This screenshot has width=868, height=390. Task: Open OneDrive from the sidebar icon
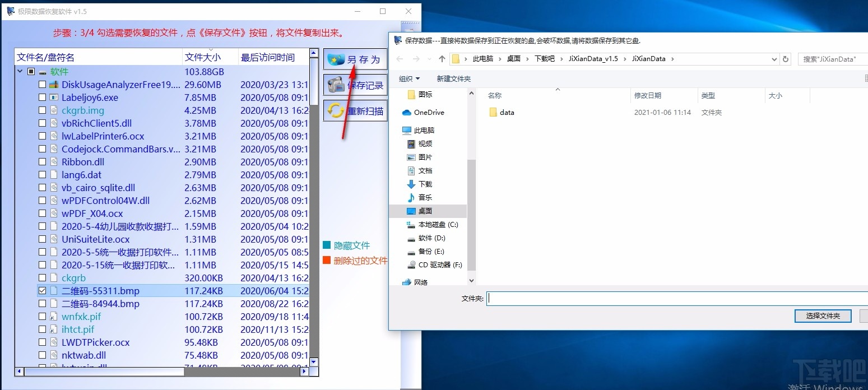pyautogui.click(x=407, y=112)
